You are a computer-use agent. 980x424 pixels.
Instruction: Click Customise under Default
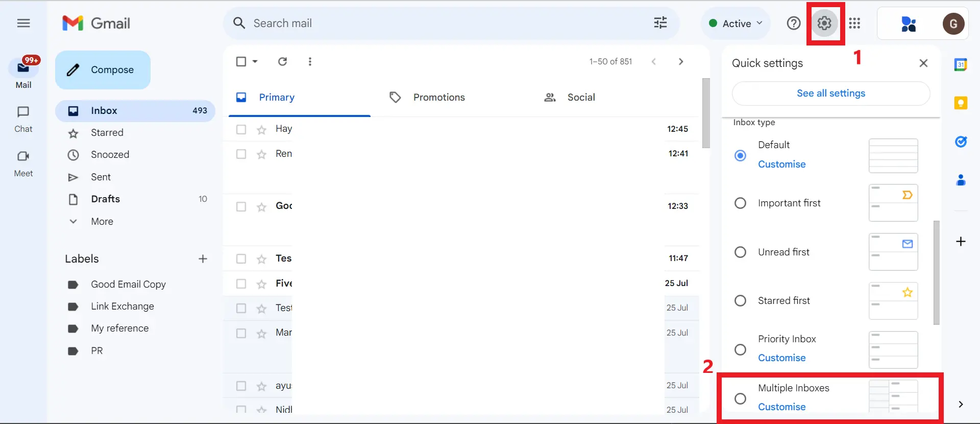(x=781, y=164)
